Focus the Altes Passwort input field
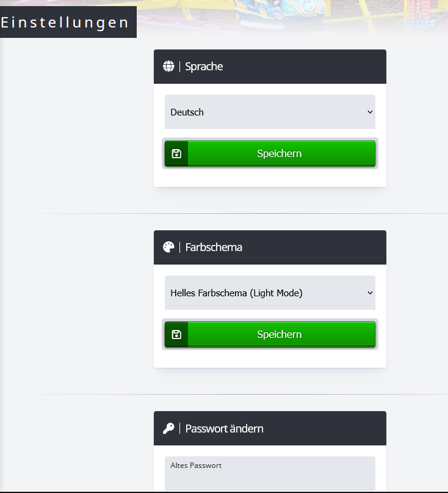This screenshot has height=493, width=448. tap(270, 480)
